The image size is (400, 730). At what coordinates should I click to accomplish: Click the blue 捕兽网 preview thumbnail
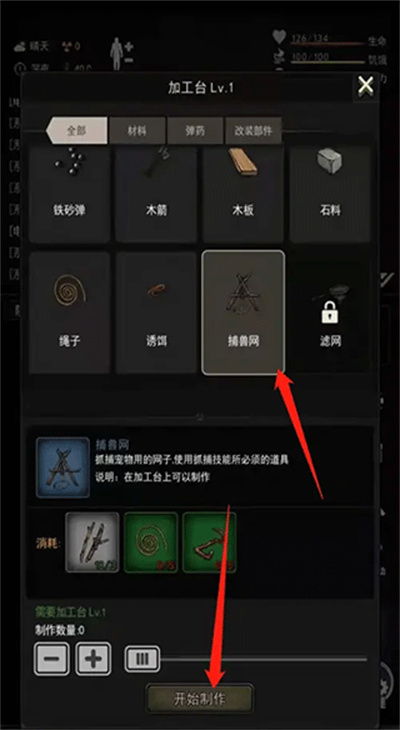point(63,467)
